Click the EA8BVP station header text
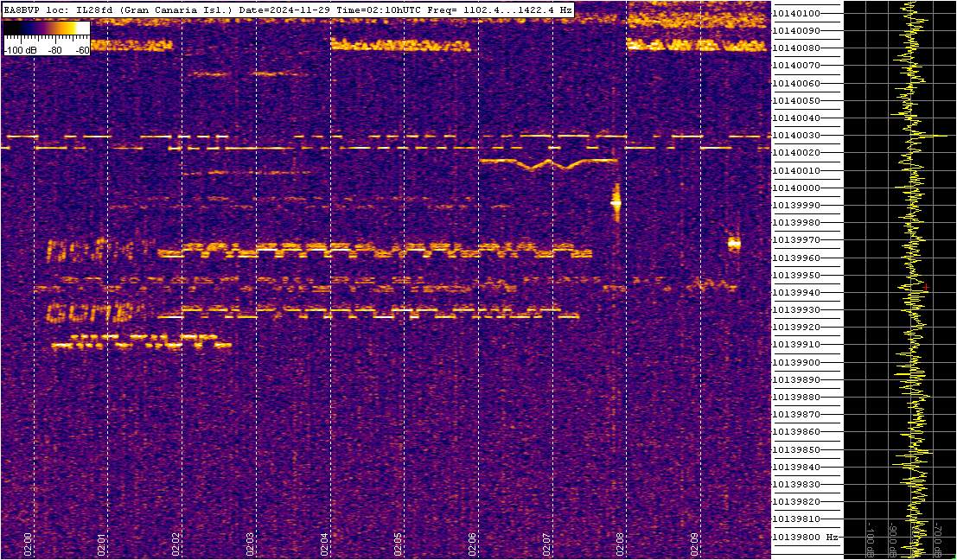Screen dimensions: 957x560 (288, 10)
